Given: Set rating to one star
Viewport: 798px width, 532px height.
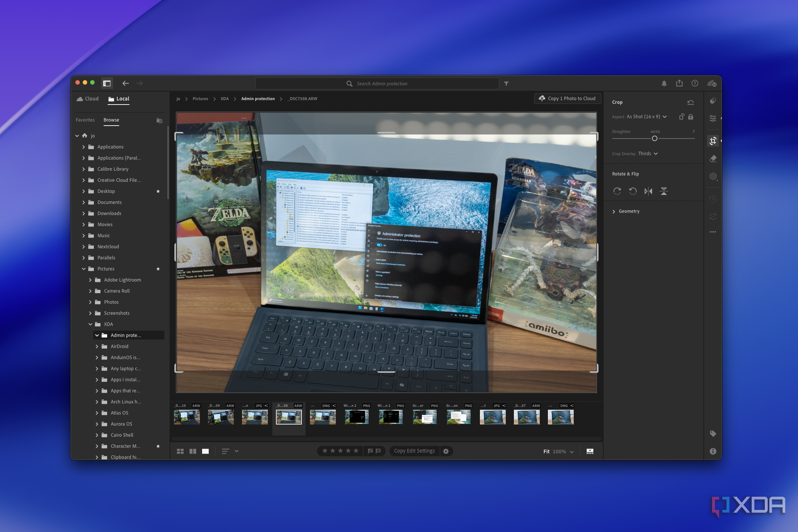Looking at the screenshot, I should [325, 451].
